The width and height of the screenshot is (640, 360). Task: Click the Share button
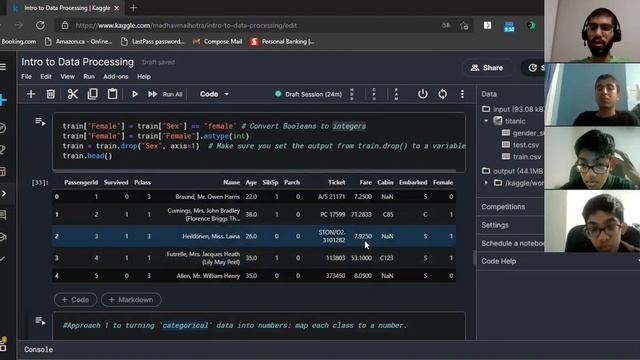pos(487,68)
